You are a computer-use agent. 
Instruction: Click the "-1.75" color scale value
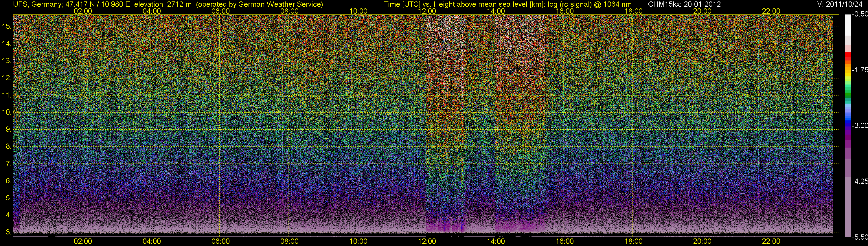pyautogui.click(x=860, y=70)
